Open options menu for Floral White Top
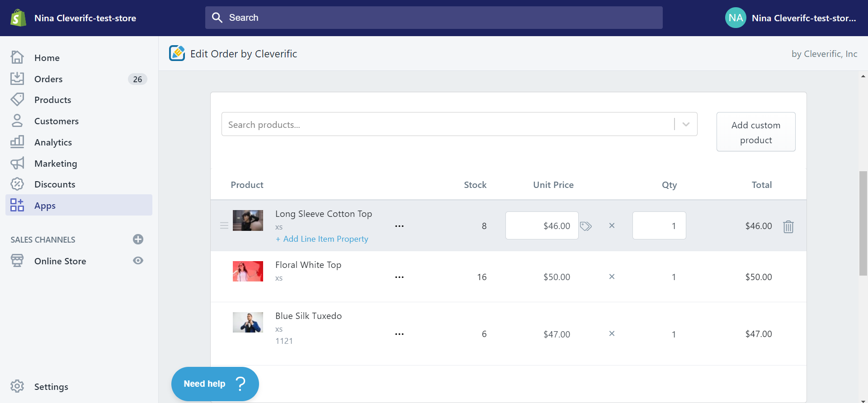This screenshot has height=403, width=868. [x=399, y=277]
